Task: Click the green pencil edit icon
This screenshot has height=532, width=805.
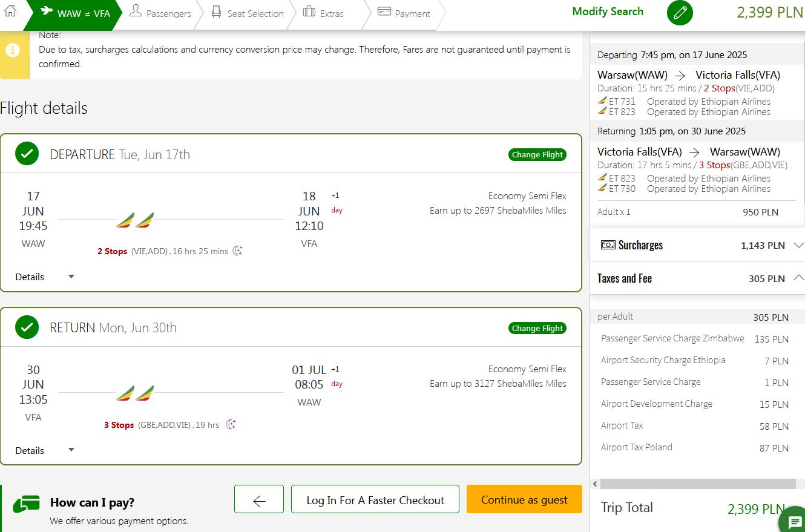Action: pyautogui.click(x=680, y=13)
